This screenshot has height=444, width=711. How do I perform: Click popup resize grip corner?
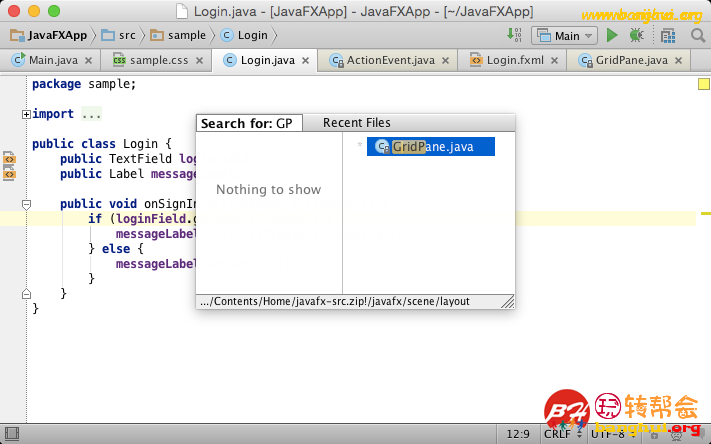click(508, 302)
